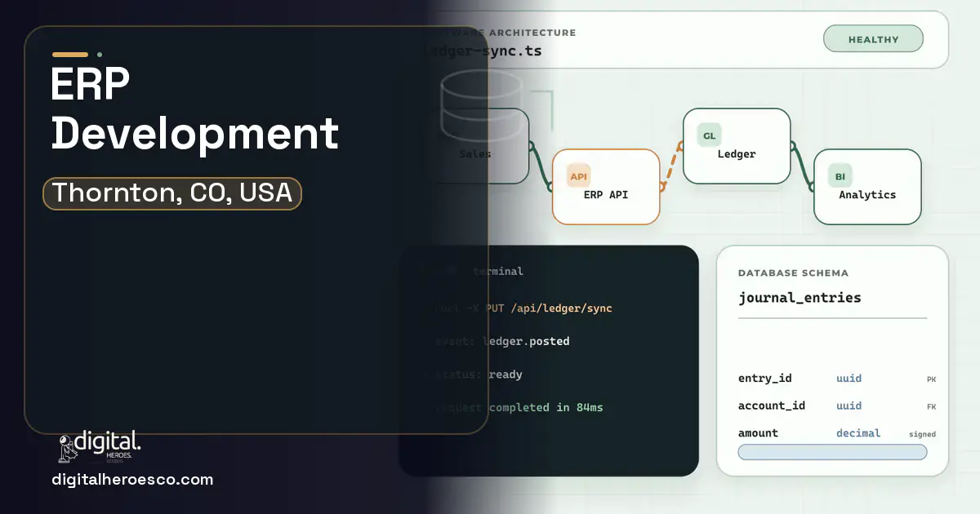Select the journal_entries table name

pyautogui.click(x=800, y=297)
